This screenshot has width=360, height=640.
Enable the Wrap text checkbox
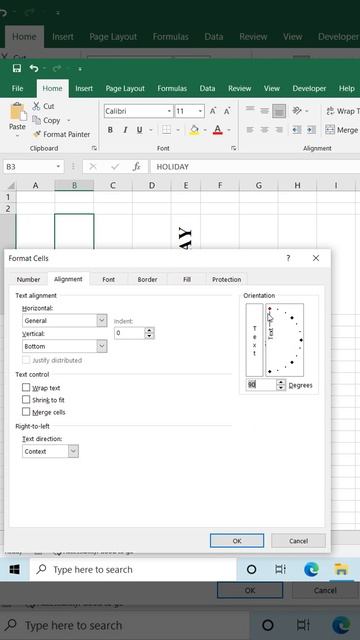(26, 387)
